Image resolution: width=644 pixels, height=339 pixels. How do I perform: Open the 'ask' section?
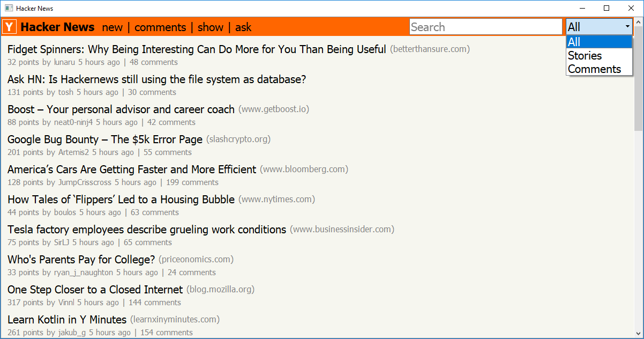coord(243,27)
